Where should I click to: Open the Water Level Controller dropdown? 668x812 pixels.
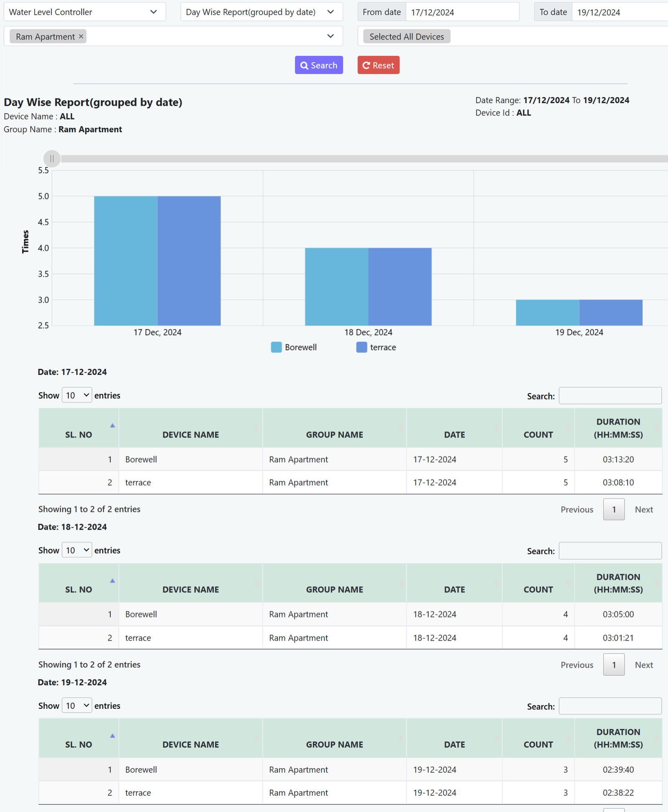(x=84, y=12)
